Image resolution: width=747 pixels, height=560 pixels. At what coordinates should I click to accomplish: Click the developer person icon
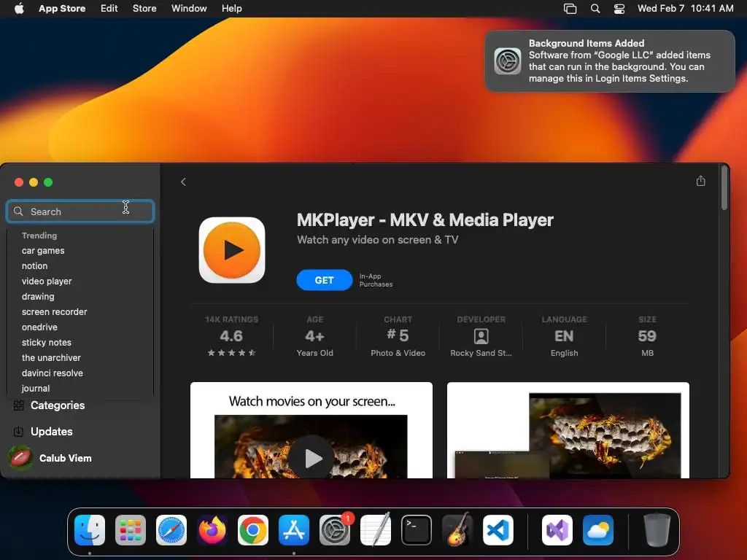point(481,336)
